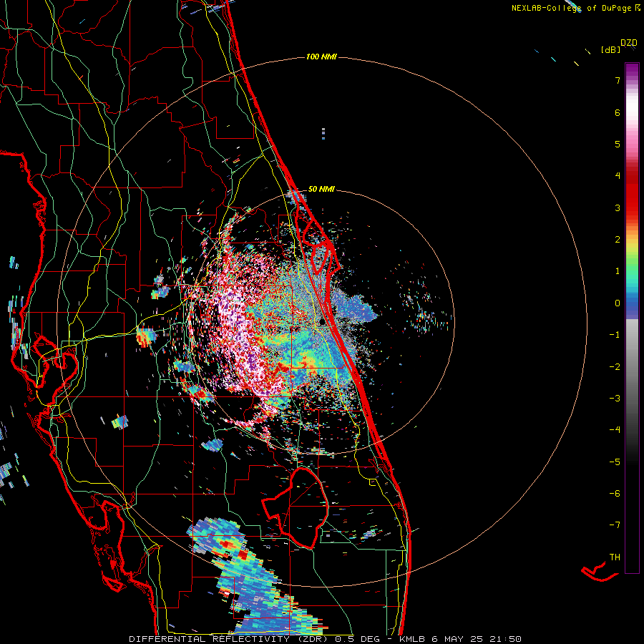
Task: Click the 100 NMI range ring label
Action: click(x=321, y=57)
